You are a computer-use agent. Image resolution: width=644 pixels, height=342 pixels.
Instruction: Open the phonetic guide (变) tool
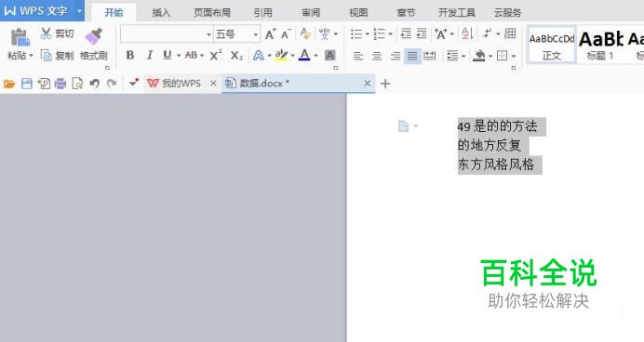click(x=325, y=34)
